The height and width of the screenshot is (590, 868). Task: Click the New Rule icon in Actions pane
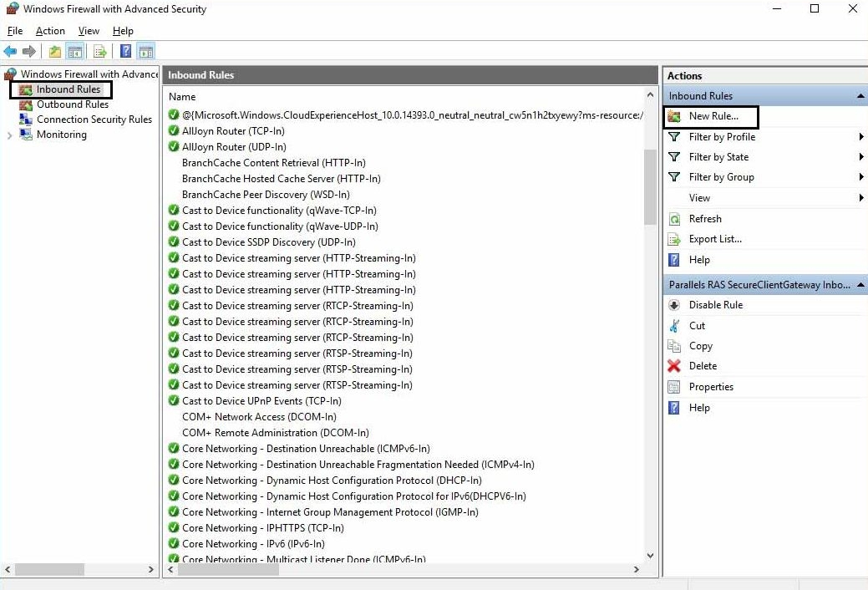[x=673, y=116]
